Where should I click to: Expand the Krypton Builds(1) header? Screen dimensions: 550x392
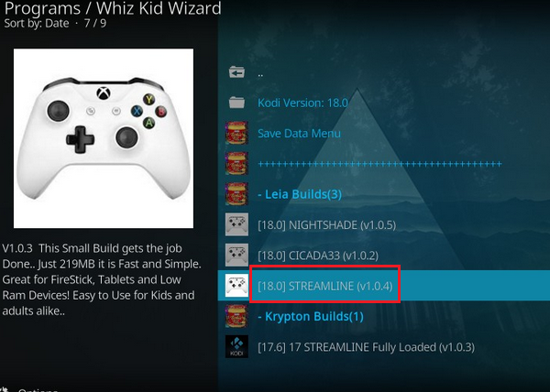[x=311, y=316]
